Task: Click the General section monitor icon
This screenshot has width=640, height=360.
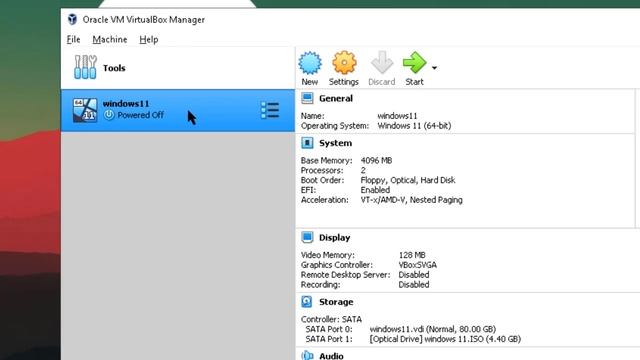Action: 307,98
